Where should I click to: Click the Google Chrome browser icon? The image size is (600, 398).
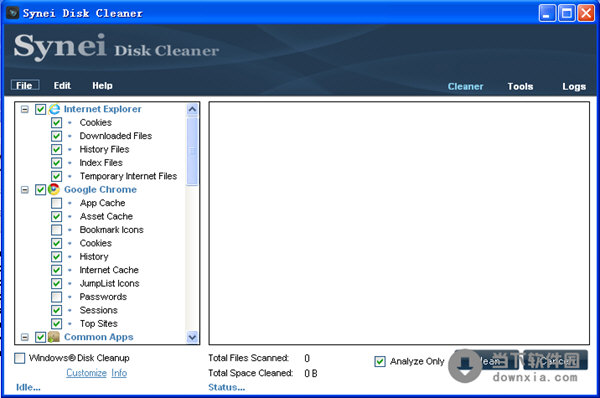[54, 189]
